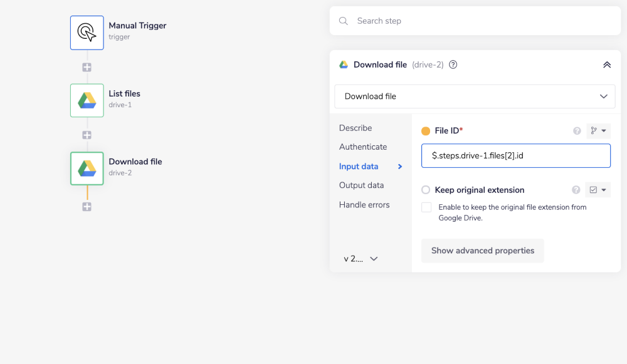Screen dimensions: 627x364
Task: Open the help icon next to File ID
Action: 576,130
